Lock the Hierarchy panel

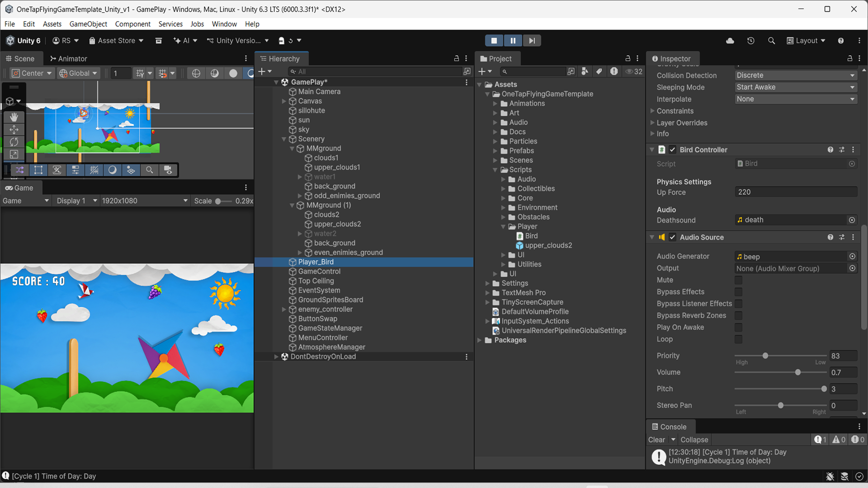[457, 58]
